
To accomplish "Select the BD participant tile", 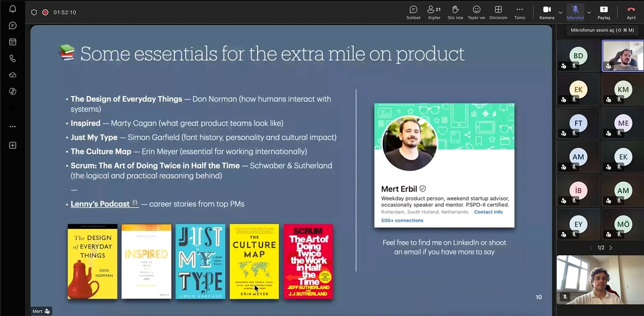I will click(578, 56).
